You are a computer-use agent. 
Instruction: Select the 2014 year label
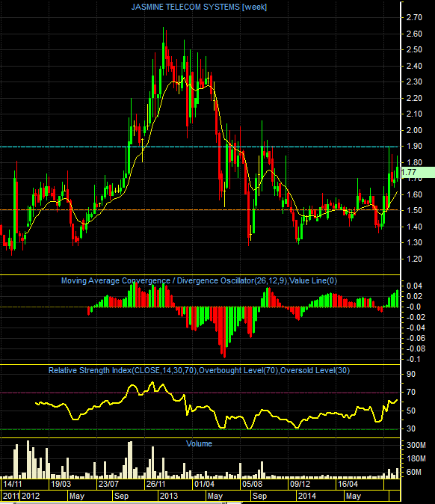click(306, 496)
